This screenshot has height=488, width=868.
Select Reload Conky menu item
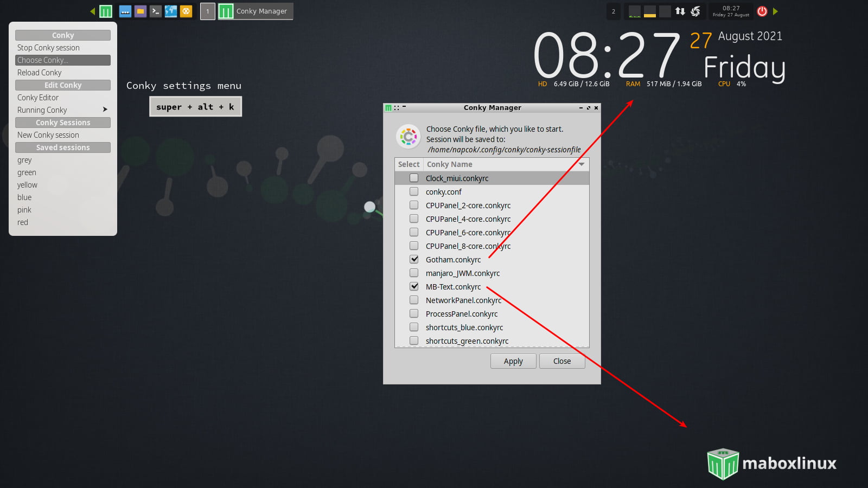[63, 73]
